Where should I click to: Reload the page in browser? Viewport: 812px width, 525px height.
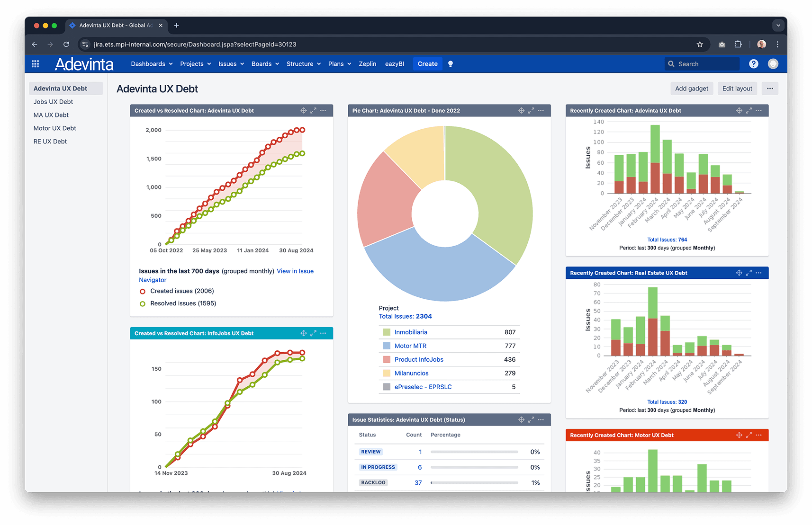tap(66, 44)
